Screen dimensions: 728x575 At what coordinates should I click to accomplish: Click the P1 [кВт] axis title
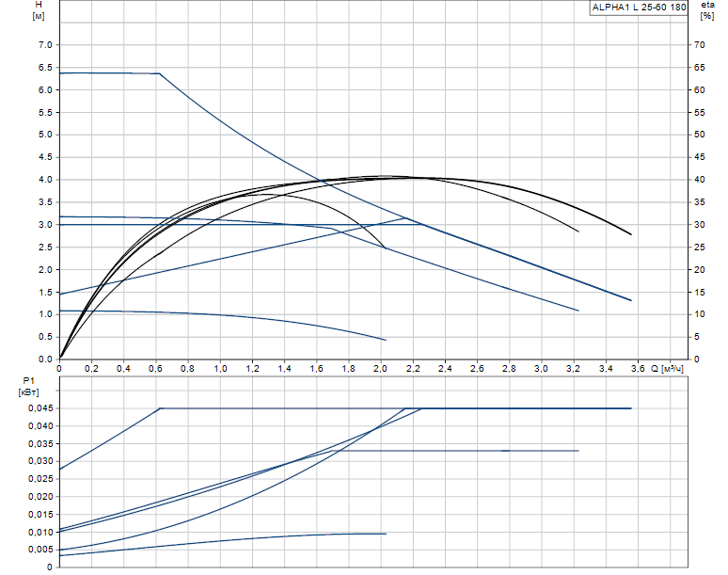pos(28,387)
